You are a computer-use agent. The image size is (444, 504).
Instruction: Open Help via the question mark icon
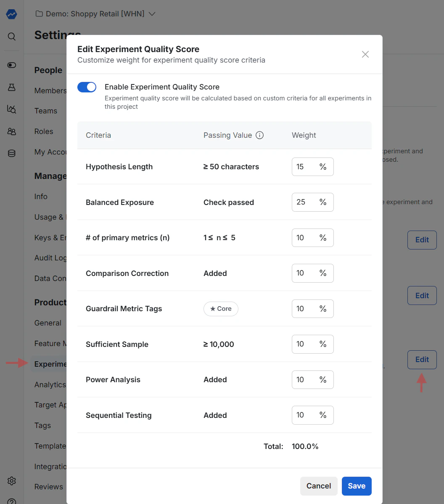click(11, 501)
